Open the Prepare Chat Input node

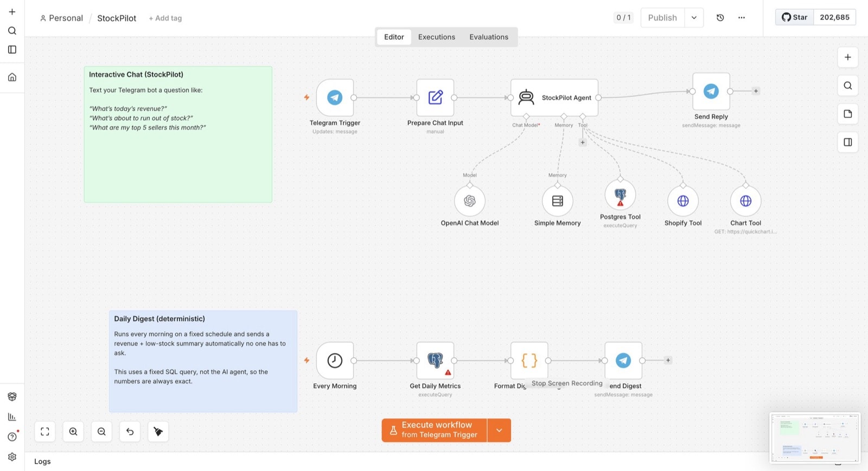point(435,98)
